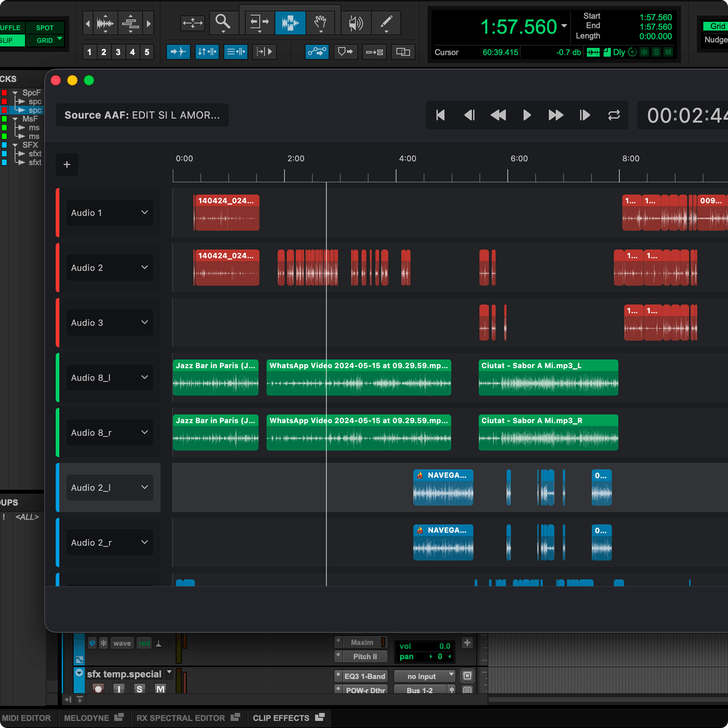Viewport: 728px width, 728px height.
Task: Click the 4:00 mark on timeline ruler
Action: [x=407, y=159]
